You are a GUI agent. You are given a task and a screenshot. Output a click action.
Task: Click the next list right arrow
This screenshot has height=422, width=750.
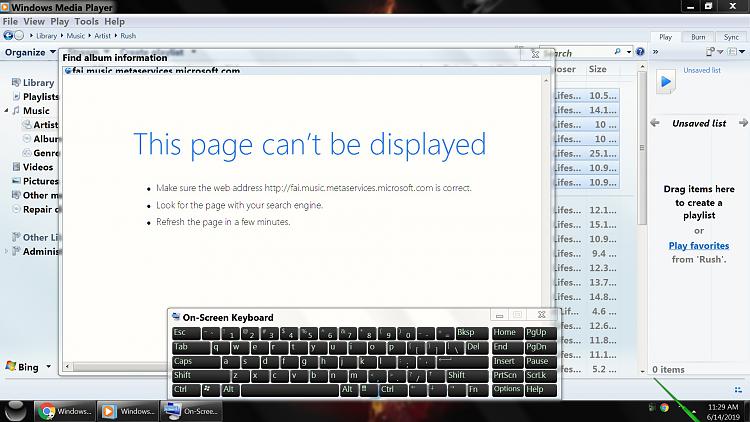tap(743, 123)
